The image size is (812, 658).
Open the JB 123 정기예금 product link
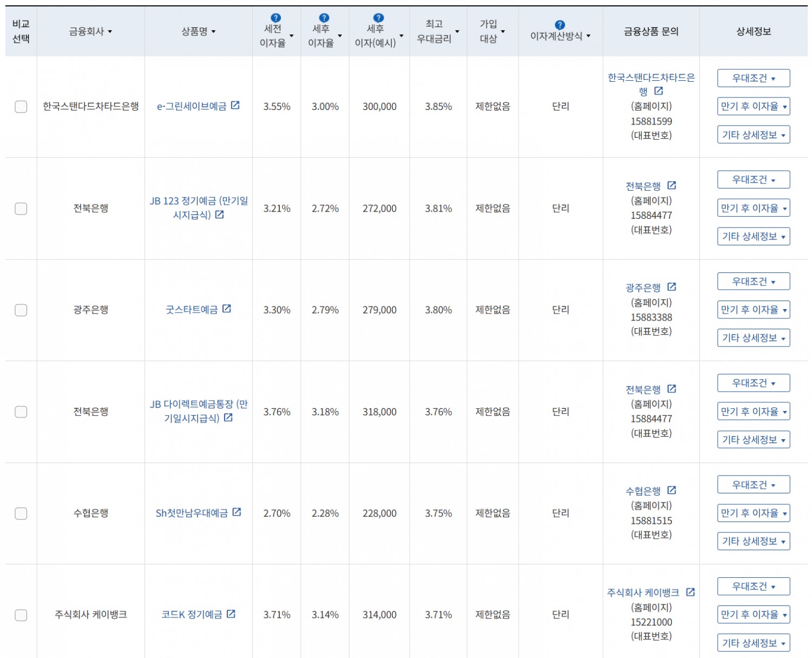point(199,208)
